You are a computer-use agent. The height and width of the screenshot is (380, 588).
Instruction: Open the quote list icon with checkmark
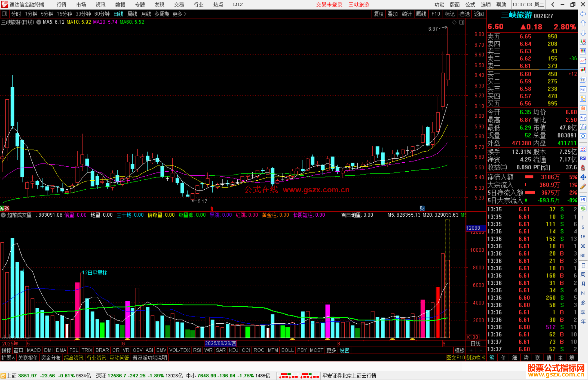(583, 42)
